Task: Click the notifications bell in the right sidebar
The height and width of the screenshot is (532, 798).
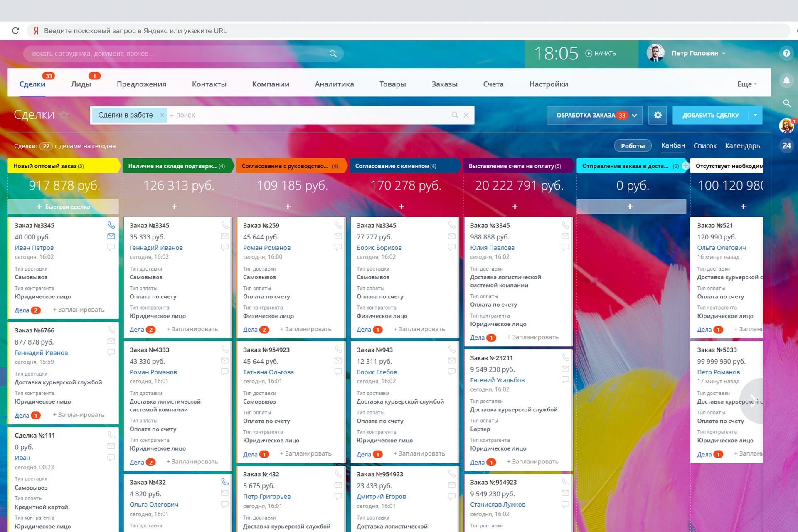Action: click(786, 81)
